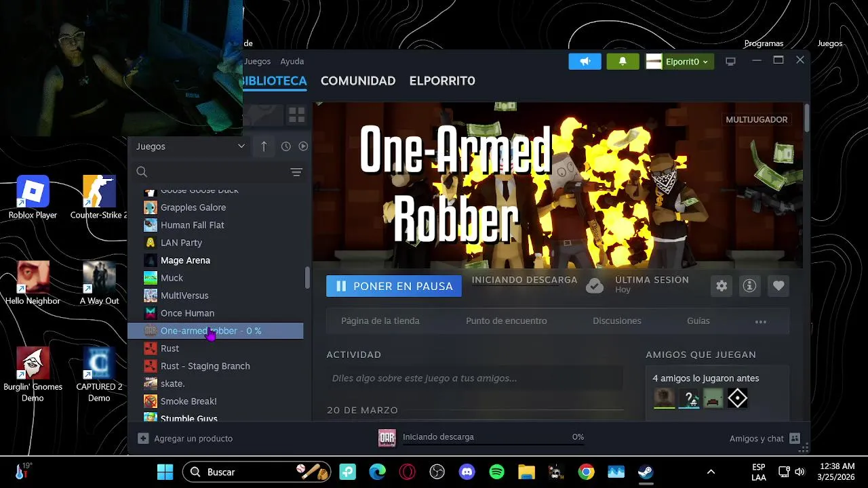
Task: Show recent games clock filter
Action: point(285,146)
